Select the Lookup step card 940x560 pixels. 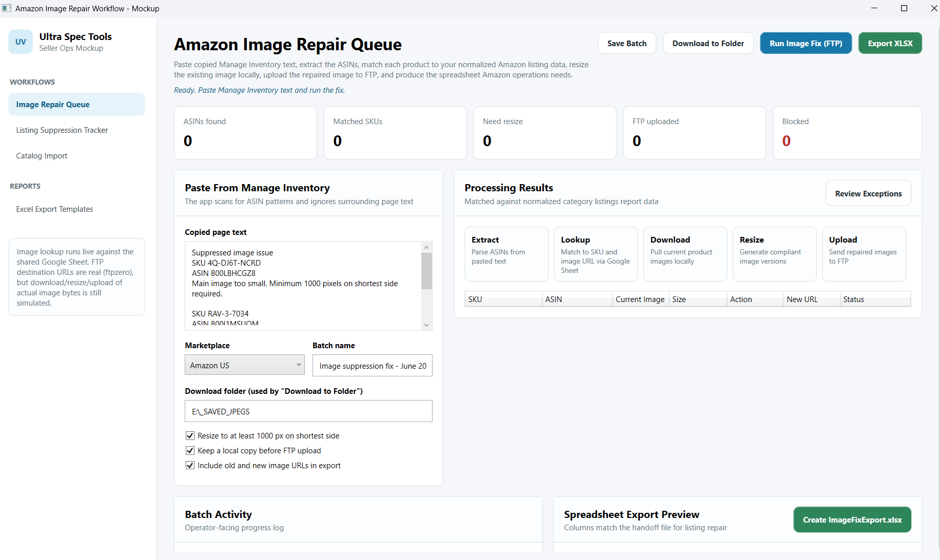[596, 254]
